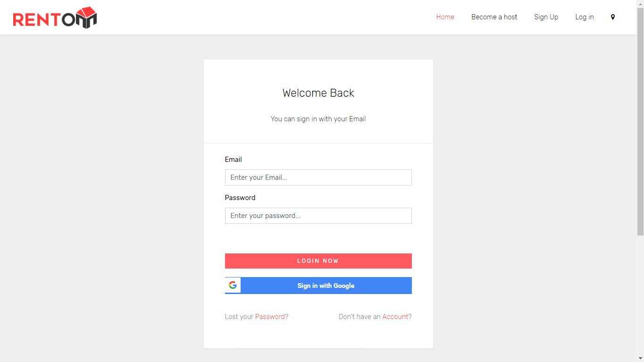The height and width of the screenshot is (362, 644).
Task: Click the scrollbar up arrow
Action: tap(640, 4)
